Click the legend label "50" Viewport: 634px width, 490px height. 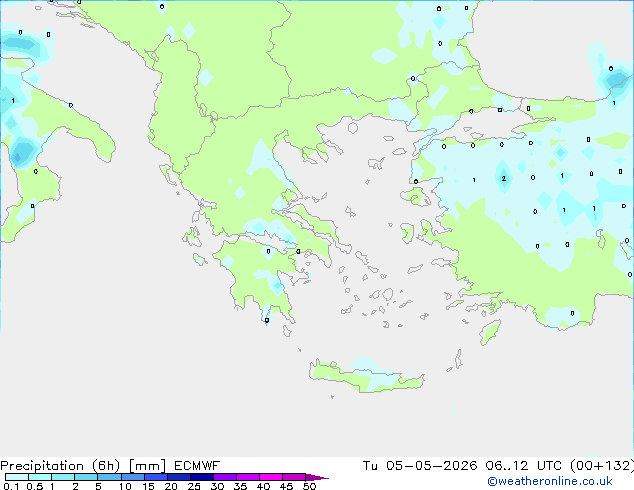click(x=309, y=486)
